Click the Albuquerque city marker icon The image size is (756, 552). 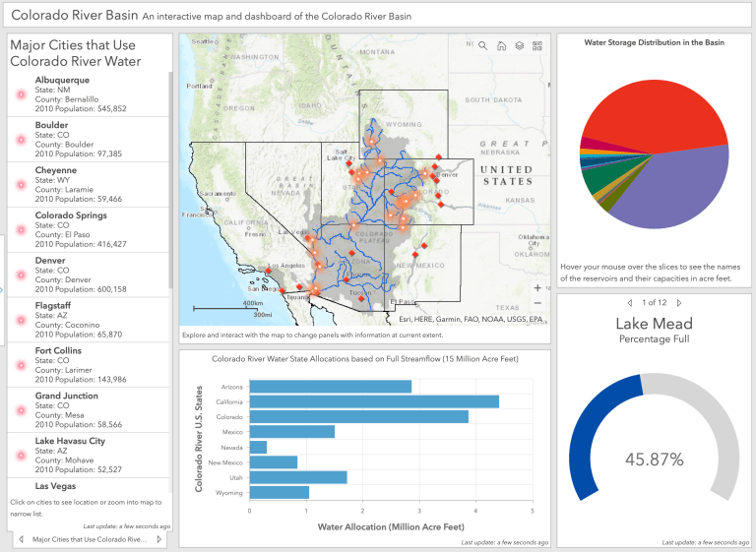click(x=20, y=94)
